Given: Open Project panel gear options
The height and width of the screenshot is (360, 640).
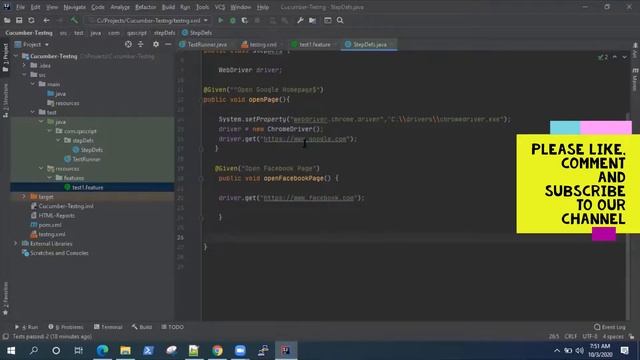Looking at the screenshot, I should [x=156, y=44].
